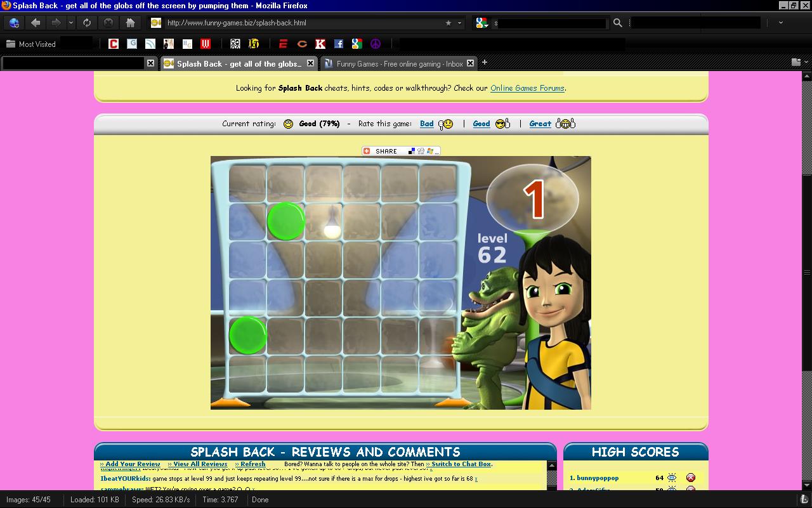Open the red W bookmark

(x=206, y=44)
